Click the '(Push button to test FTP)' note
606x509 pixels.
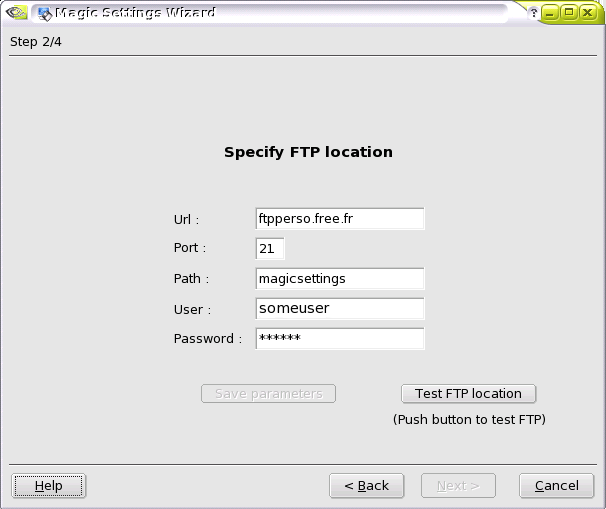click(x=469, y=420)
